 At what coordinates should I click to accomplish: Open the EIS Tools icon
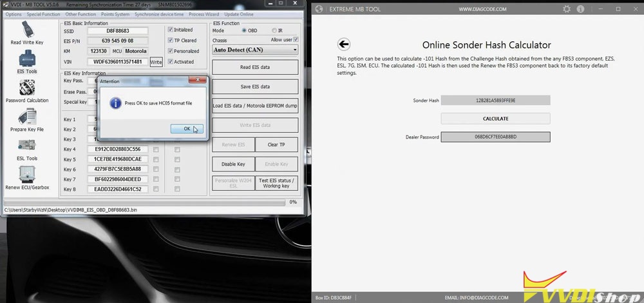27,62
